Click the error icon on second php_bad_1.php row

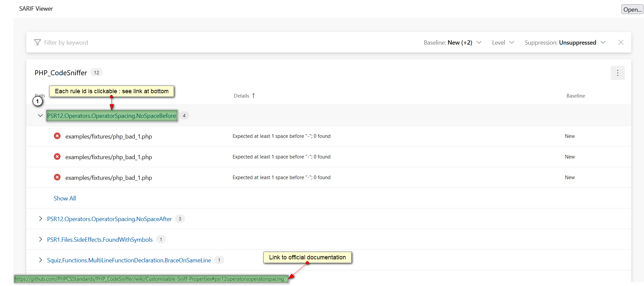pos(57,157)
